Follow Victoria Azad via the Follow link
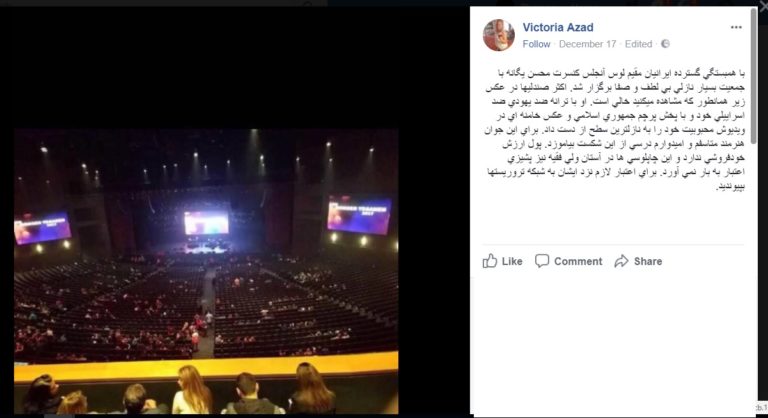 (x=536, y=44)
